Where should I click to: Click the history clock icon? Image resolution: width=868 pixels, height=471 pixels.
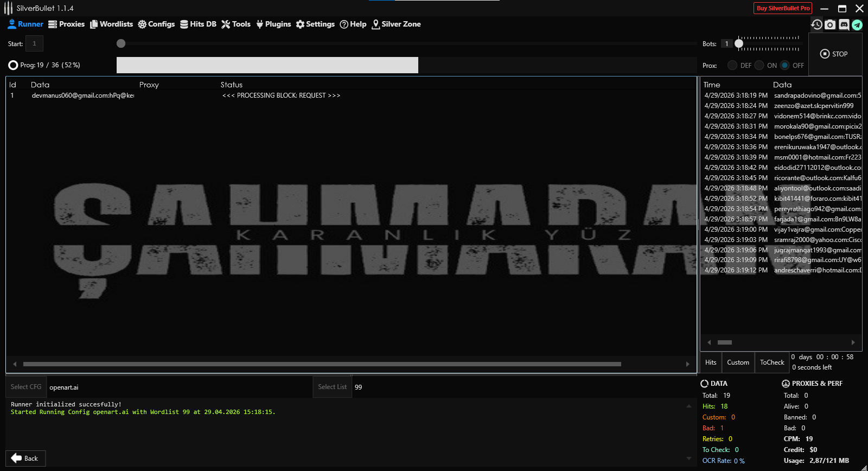click(x=816, y=24)
